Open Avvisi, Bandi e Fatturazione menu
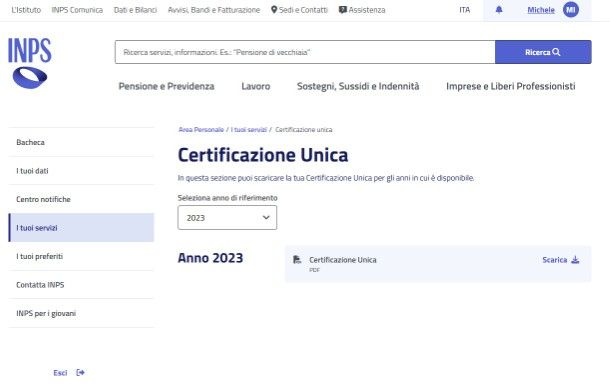 tap(214, 10)
